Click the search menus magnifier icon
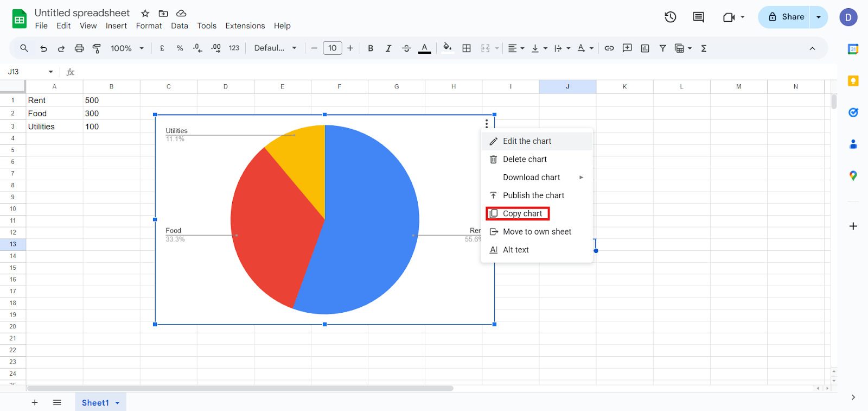 24,48
